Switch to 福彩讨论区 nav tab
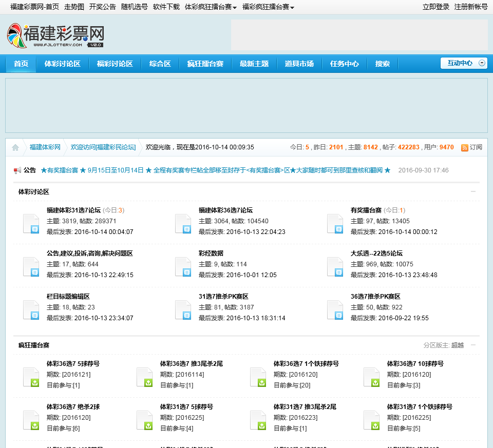Screen dimensions: 493x448 [115, 64]
